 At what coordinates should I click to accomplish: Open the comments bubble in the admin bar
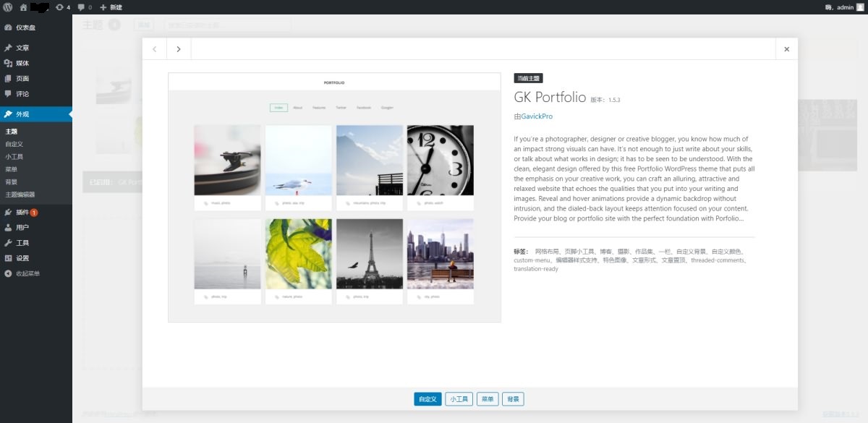pos(85,7)
